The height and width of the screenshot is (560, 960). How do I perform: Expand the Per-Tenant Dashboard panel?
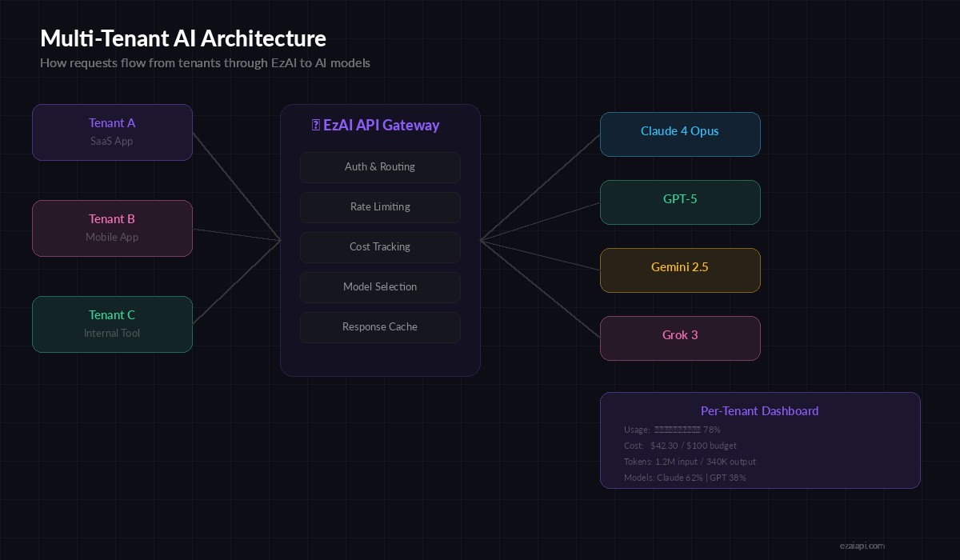(x=760, y=440)
